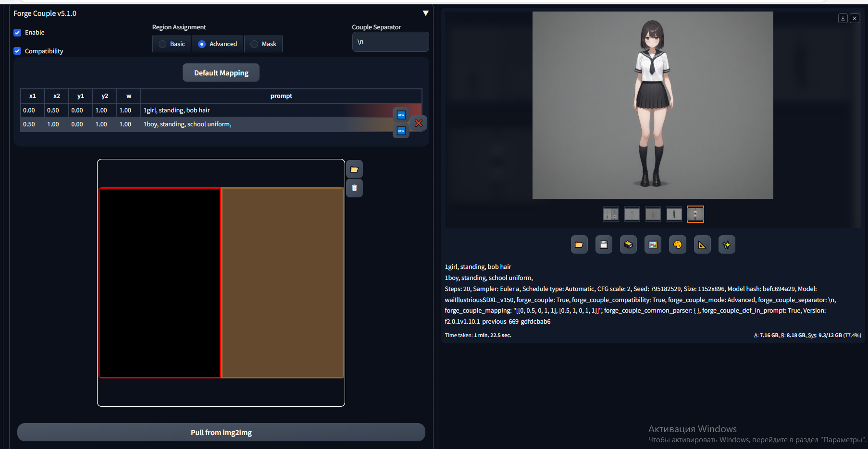Click the red X delete row button

point(419,123)
